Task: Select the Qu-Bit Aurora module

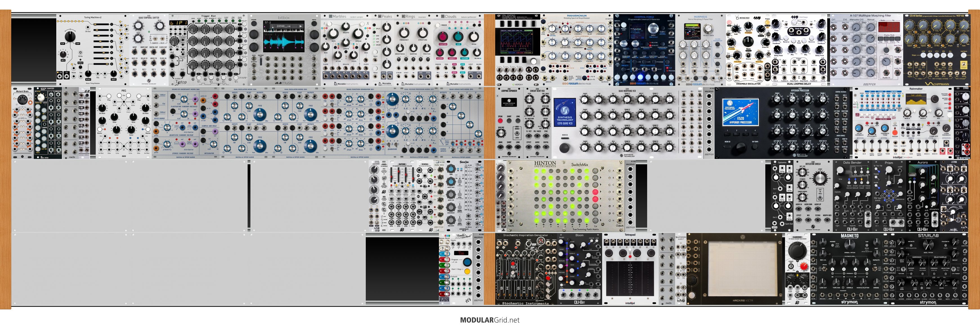Action: (x=923, y=196)
